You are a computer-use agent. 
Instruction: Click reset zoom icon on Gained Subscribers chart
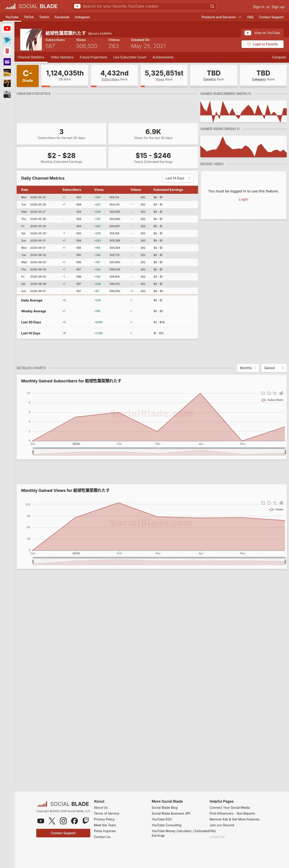(x=269, y=393)
